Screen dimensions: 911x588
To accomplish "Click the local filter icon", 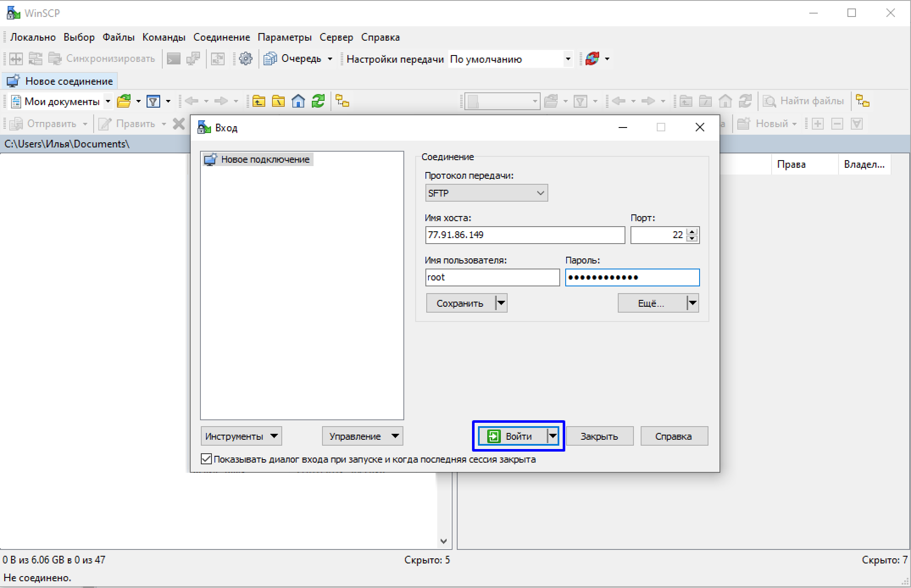I will [x=153, y=101].
